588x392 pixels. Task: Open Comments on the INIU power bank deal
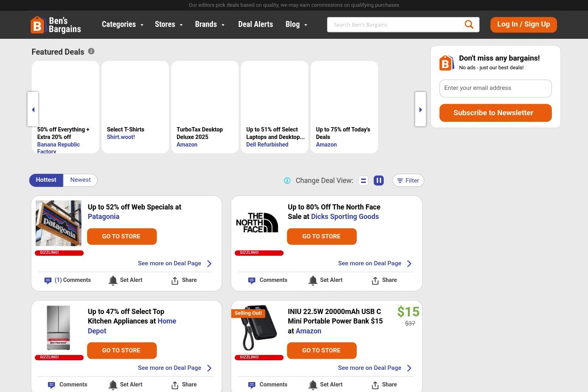click(x=268, y=384)
